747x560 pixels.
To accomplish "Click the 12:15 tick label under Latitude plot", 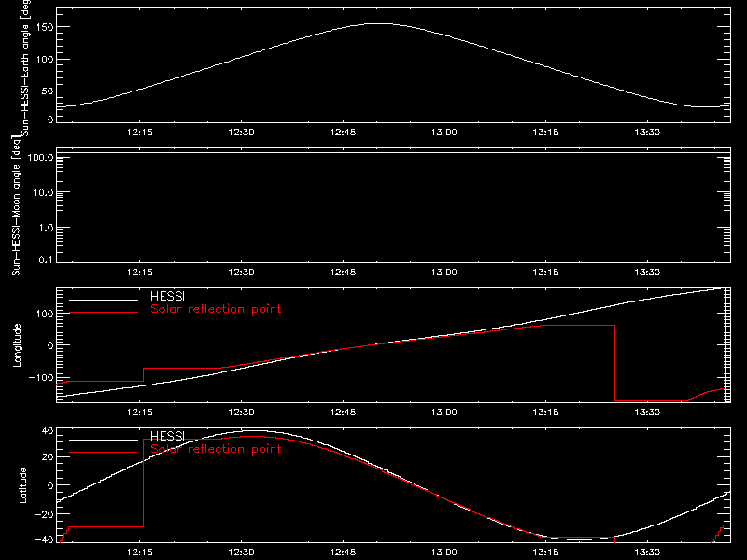I will coord(139,553).
